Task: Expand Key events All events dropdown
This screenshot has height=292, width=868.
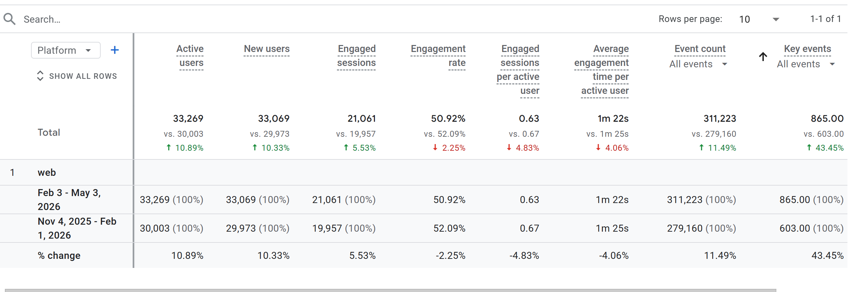Action: (x=806, y=64)
